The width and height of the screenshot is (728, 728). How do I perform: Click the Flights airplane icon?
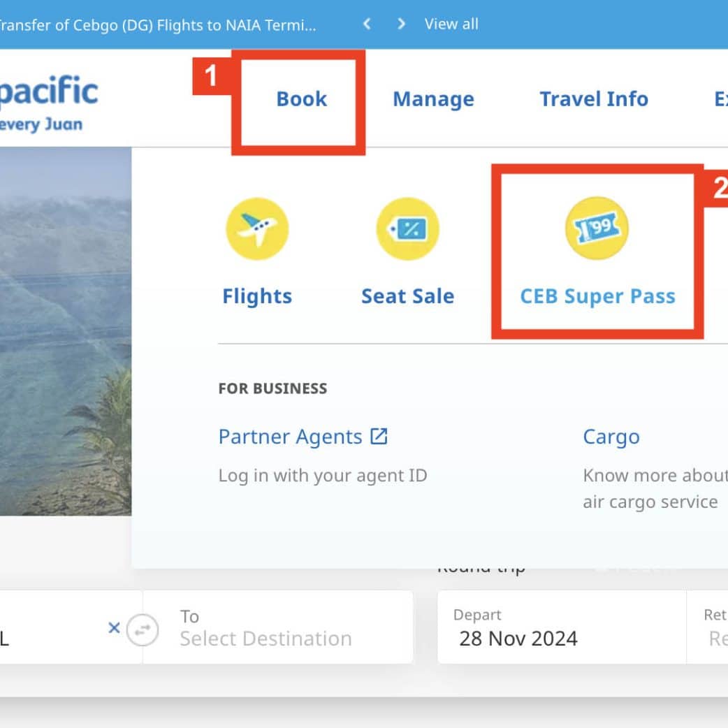pos(257,229)
